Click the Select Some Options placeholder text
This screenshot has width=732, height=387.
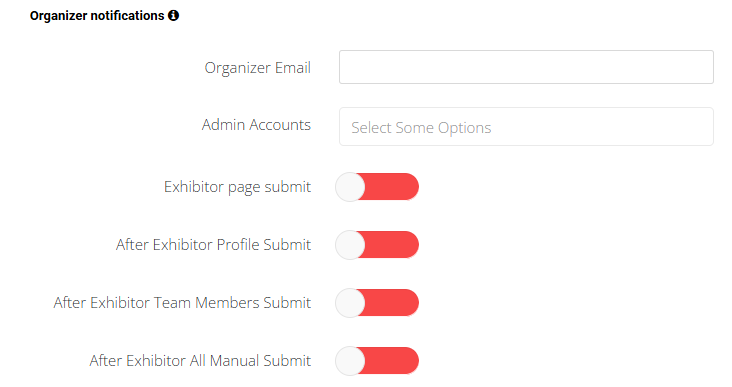click(x=421, y=127)
